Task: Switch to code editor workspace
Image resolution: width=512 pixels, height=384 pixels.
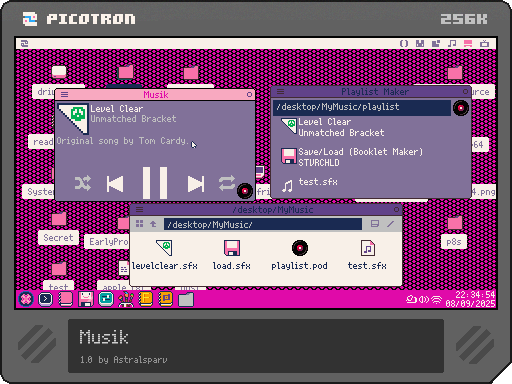Action: (404, 44)
